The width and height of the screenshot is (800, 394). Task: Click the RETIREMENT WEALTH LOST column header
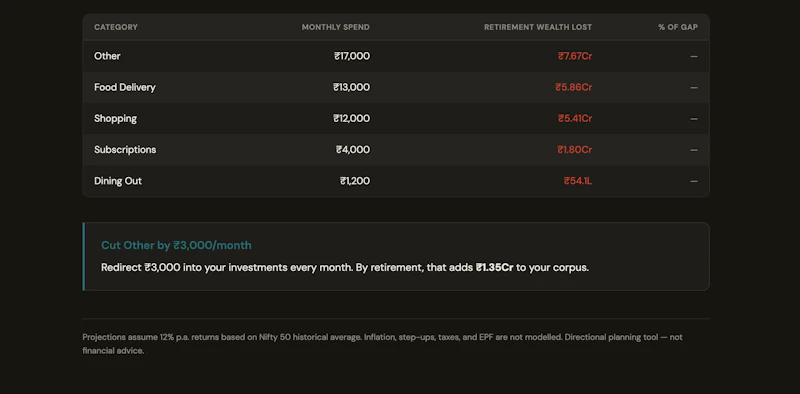point(538,27)
